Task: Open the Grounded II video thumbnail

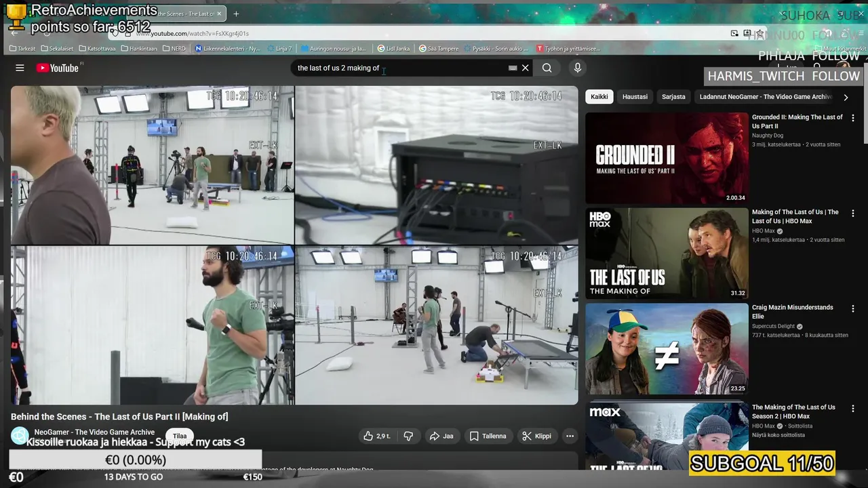Action: [667, 158]
